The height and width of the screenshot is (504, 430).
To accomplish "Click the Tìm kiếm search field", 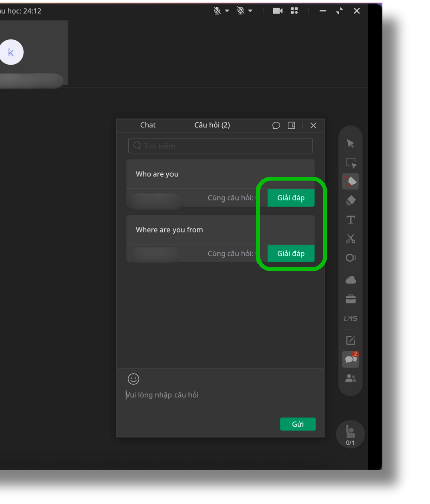I will 220,146.
